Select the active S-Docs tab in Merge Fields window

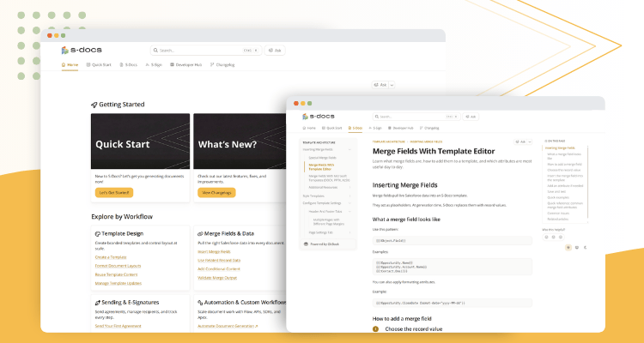point(355,128)
